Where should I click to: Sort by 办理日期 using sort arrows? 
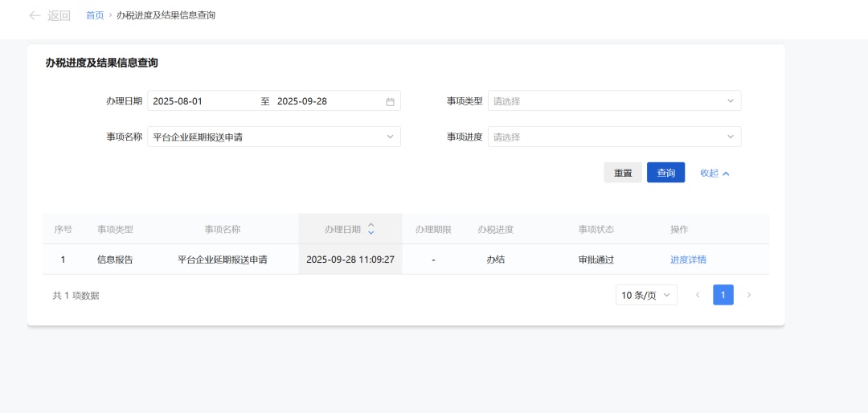click(x=371, y=229)
